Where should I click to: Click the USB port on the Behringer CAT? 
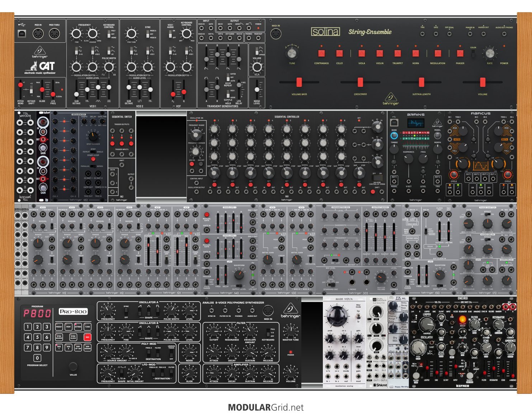pyautogui.click(x=22, y=34)
